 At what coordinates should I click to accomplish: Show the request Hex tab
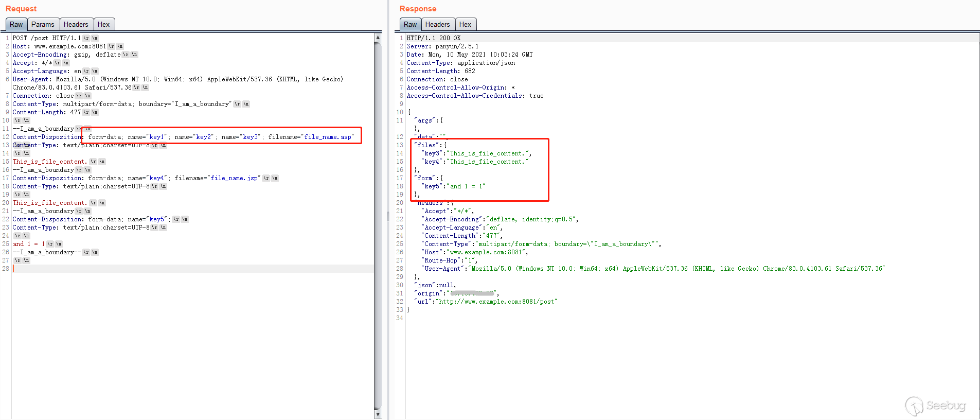pos(103,24)
